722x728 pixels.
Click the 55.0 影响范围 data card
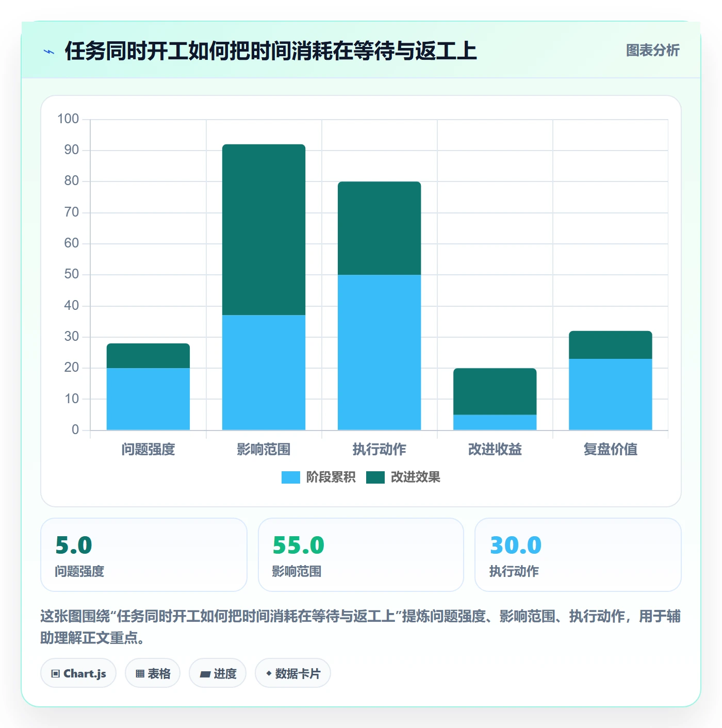click(361, 555)
